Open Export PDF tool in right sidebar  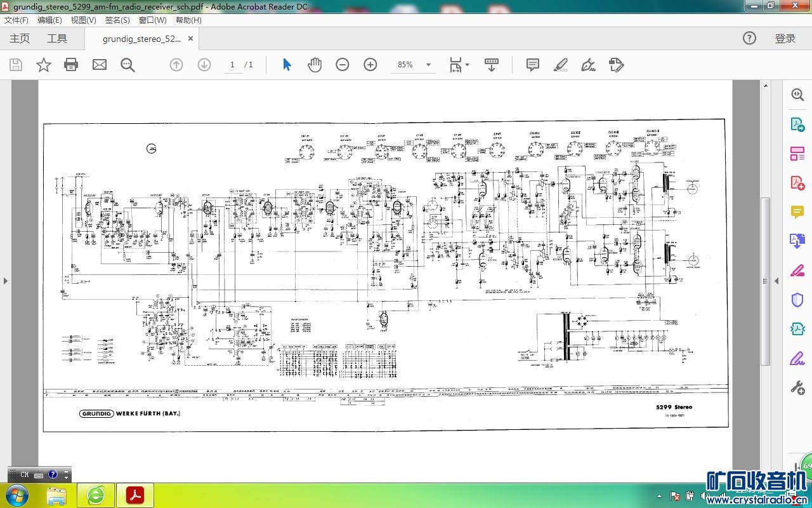tap(797, 124)
